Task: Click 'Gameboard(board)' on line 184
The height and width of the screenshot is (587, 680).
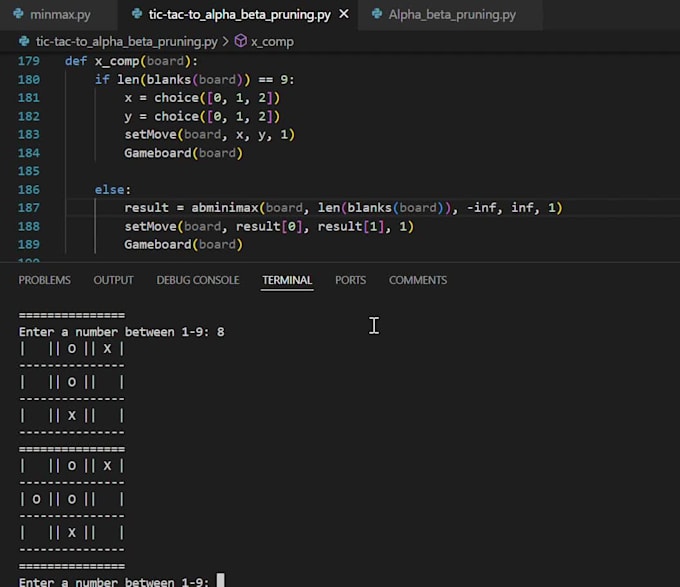Action: click(183, 153)
